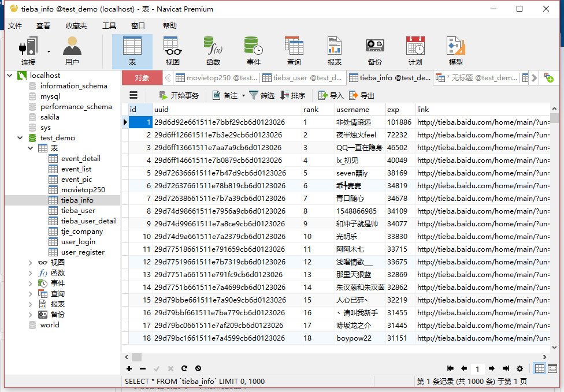Open the 工具 menu

109,26
